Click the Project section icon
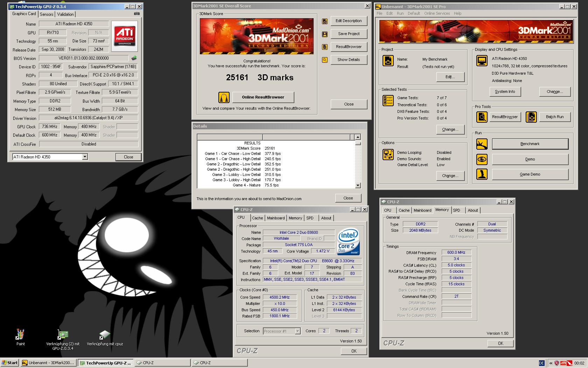 [x=388, y=61]
